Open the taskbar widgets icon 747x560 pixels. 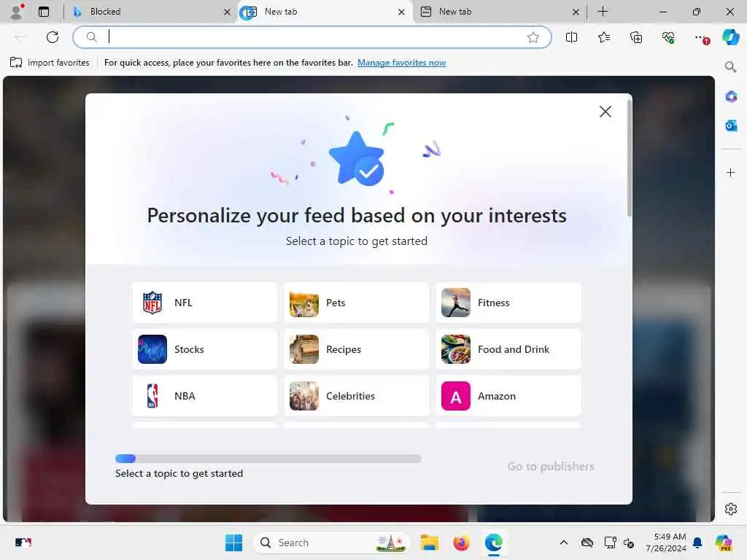23,542
